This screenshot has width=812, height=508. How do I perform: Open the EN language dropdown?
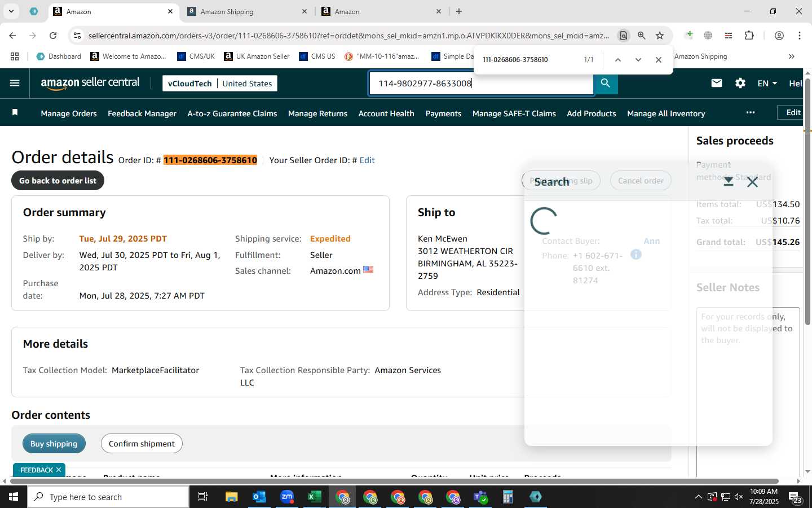[x=767, y=83]
